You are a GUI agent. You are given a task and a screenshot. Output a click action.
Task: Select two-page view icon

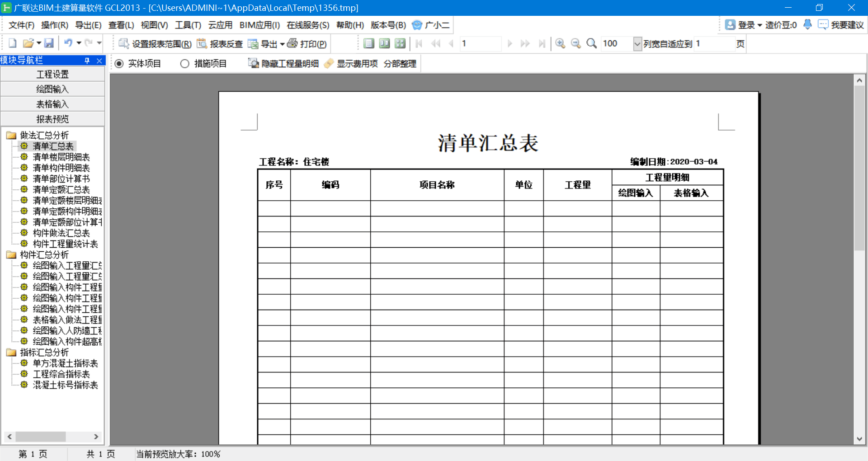click(x=384, y=43)
